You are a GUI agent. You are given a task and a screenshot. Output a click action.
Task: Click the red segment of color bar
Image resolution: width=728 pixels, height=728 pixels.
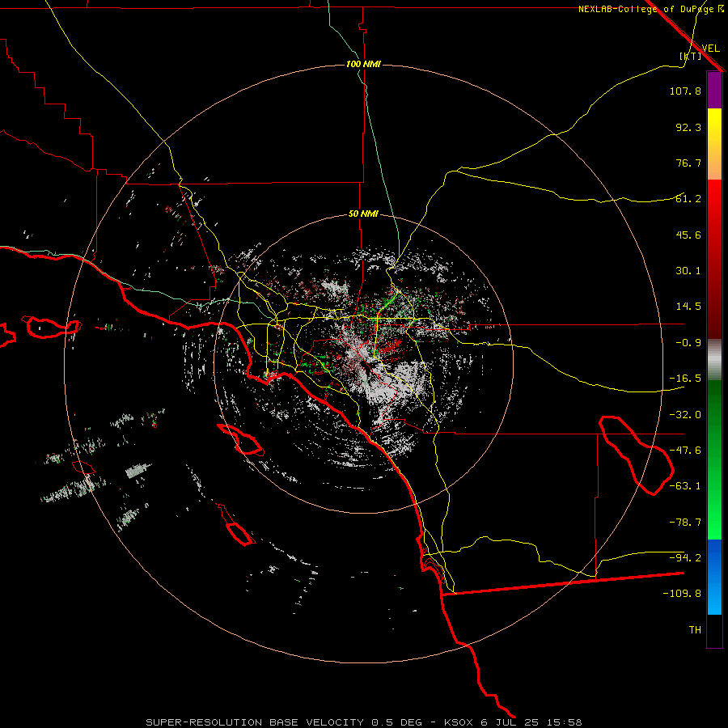(x=714, y=259)
